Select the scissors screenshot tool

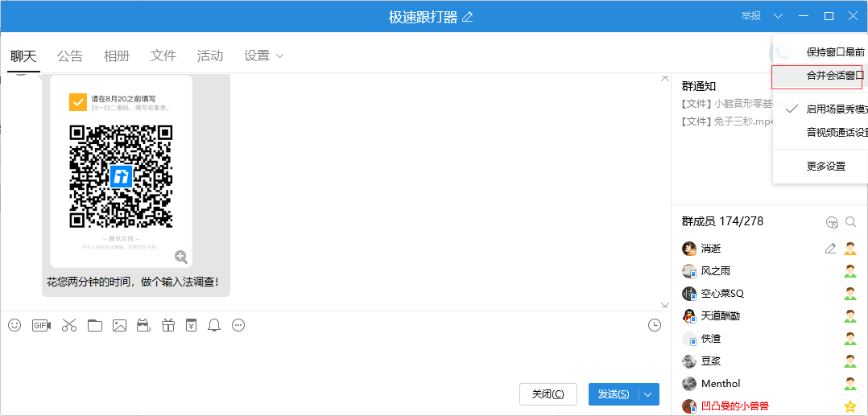(x=68, y=325)
